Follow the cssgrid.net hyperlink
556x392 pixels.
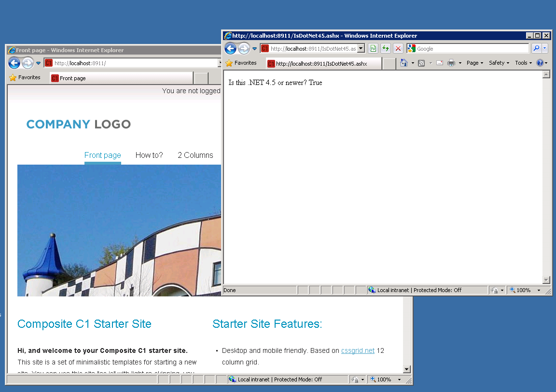[x=358, y=350]
